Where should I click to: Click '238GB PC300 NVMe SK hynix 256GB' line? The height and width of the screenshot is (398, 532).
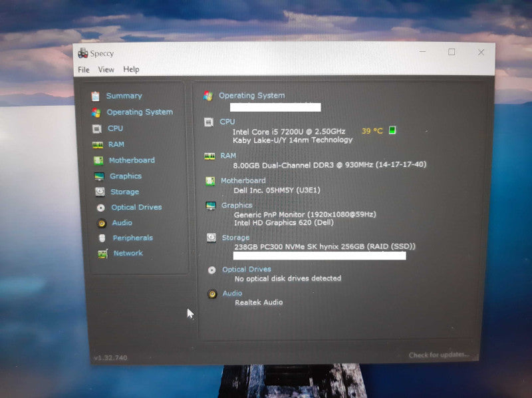325,246
